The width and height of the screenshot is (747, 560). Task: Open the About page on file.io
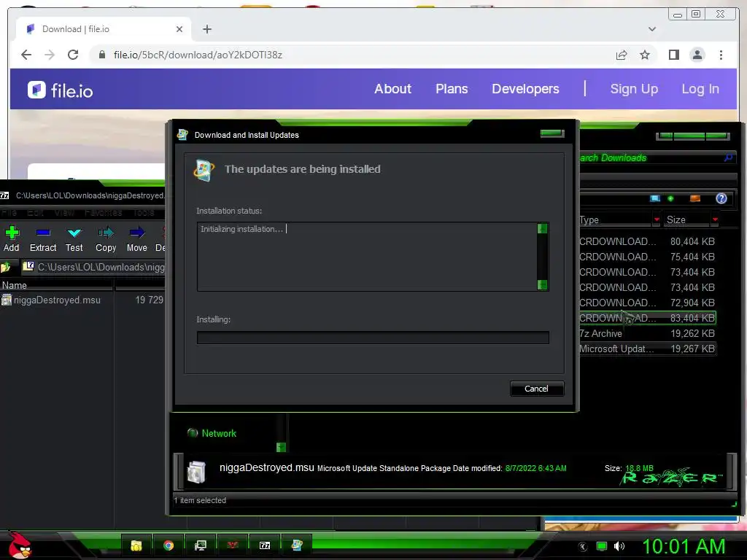[392, 88]
